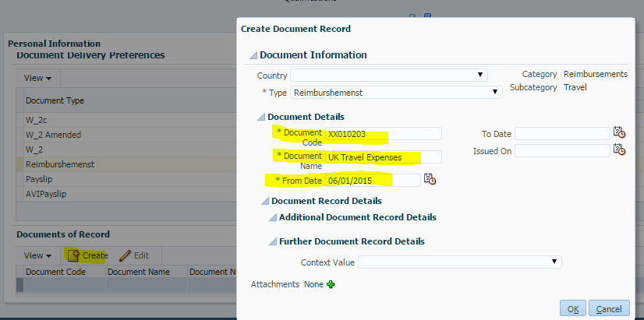
Task: Open the From Date calendar picker
Action: point(430,179)
